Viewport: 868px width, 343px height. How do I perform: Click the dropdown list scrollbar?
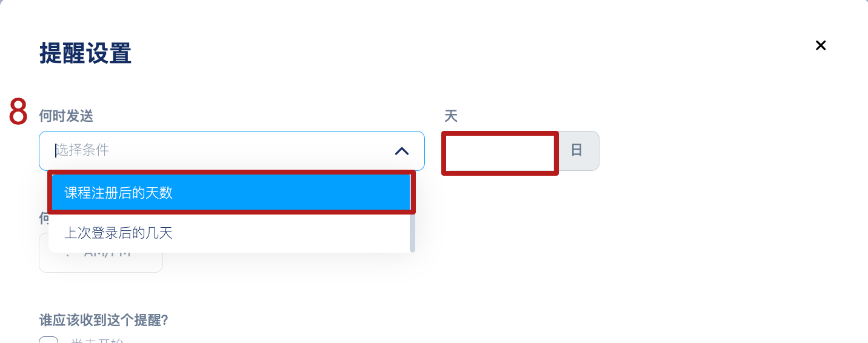point(412,231)
